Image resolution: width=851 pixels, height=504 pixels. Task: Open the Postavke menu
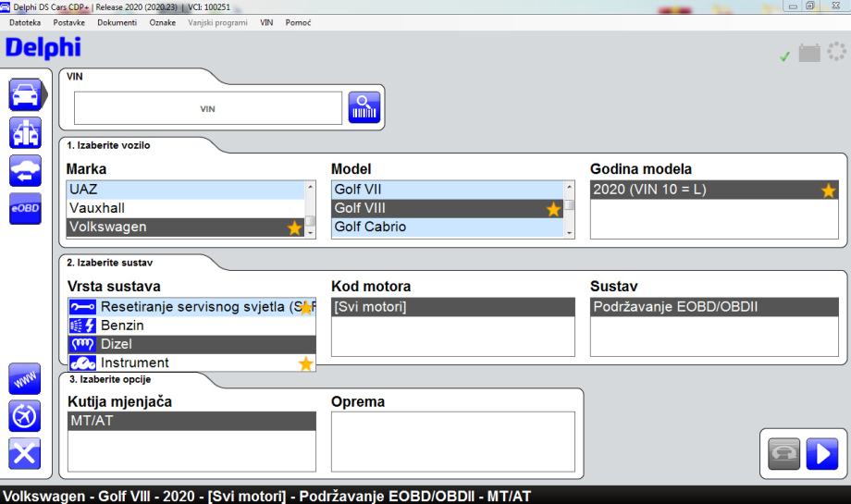[69, 23]
